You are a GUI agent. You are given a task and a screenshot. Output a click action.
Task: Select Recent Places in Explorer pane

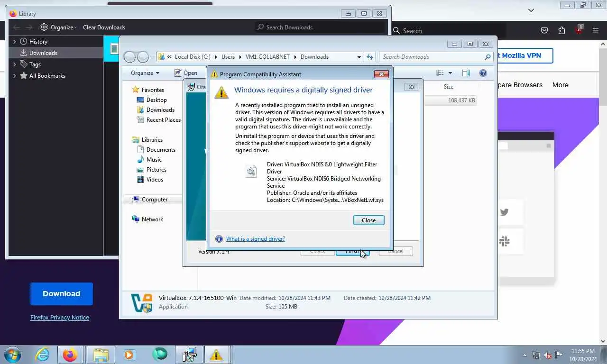point(163,120)
